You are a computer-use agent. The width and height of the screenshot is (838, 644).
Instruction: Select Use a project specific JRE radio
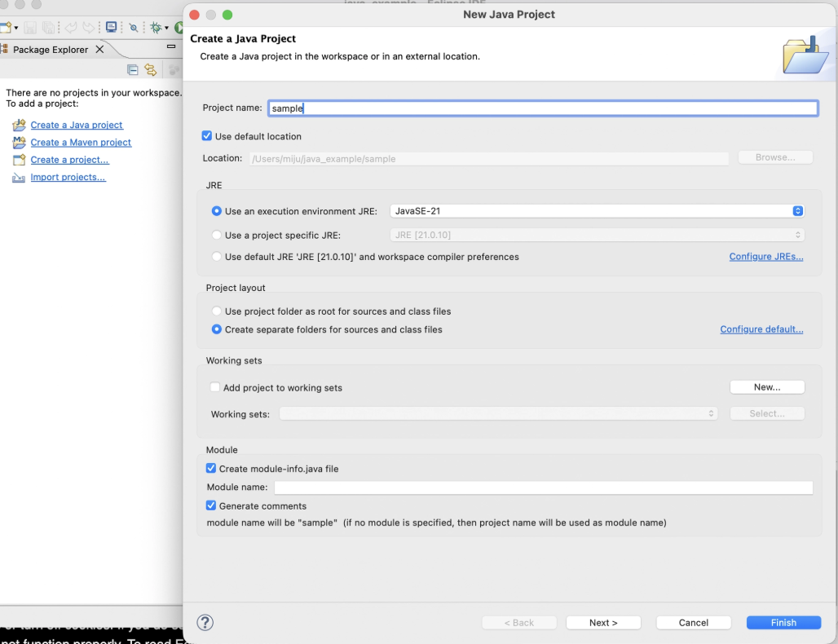point(217,235)
